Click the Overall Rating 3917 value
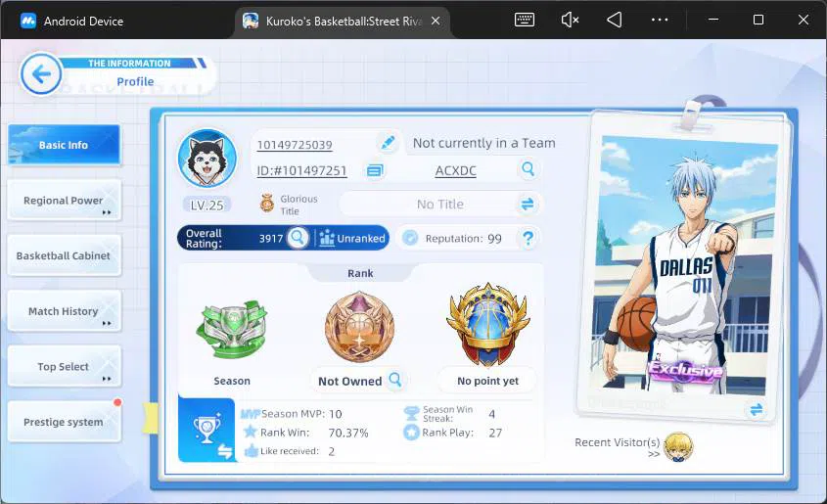 coord(271,238)
